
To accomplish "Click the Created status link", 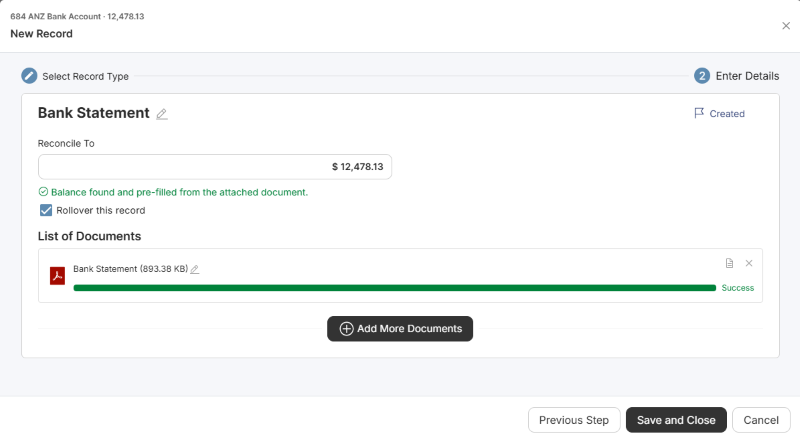I will point(727,114).
